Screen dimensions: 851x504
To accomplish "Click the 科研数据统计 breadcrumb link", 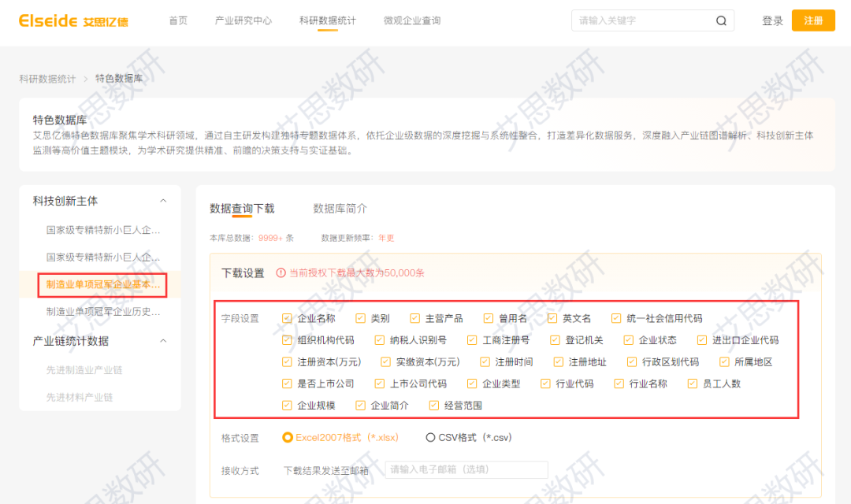I will click(48, 79).
